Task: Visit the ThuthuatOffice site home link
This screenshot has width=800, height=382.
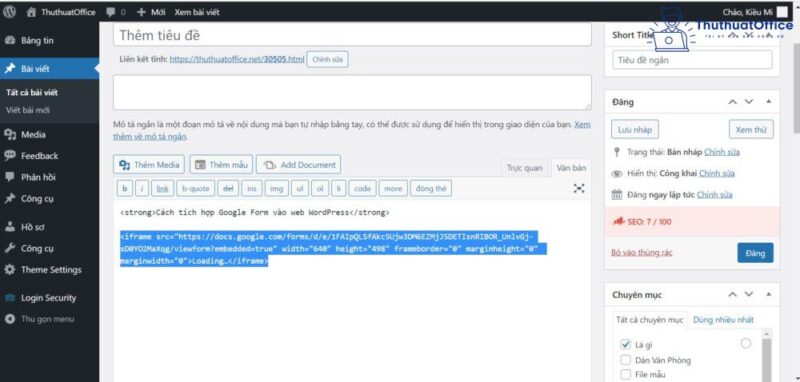Action: (61, 12)
